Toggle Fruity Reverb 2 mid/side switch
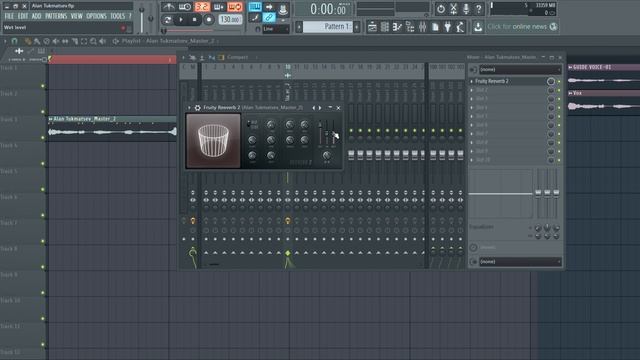 point(248,124)
